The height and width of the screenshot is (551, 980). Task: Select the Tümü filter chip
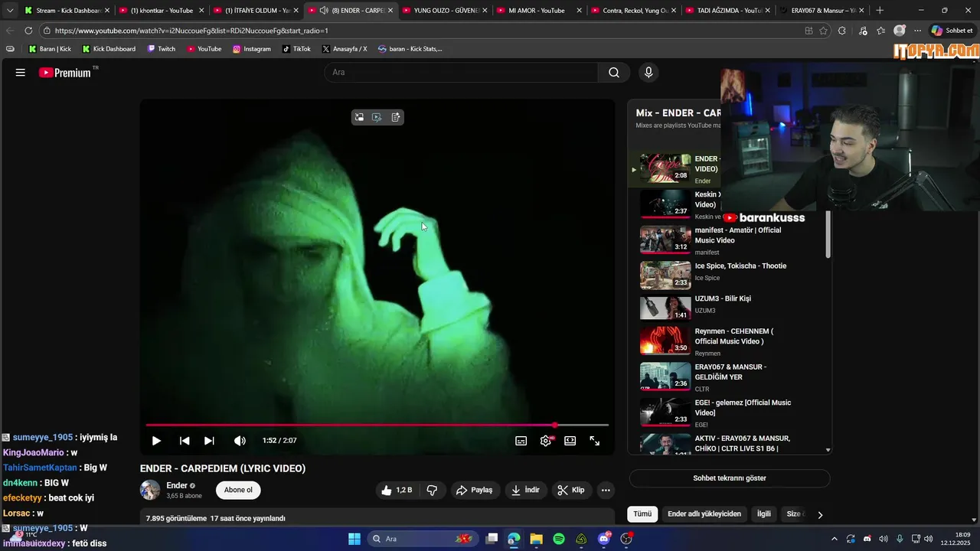point(642,514)
